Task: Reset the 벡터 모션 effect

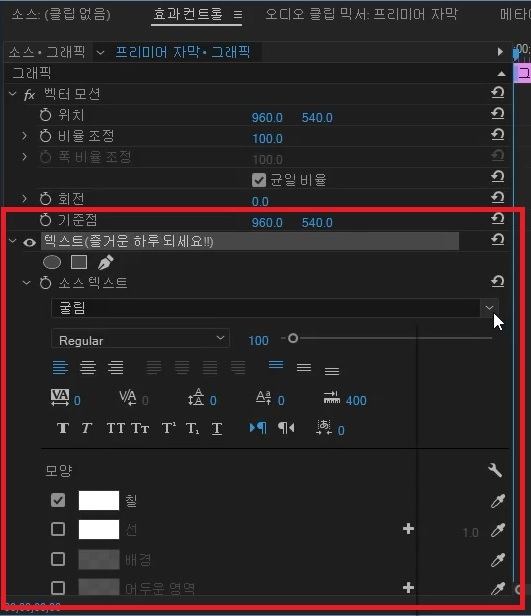Action: click(x=498, y=93)
